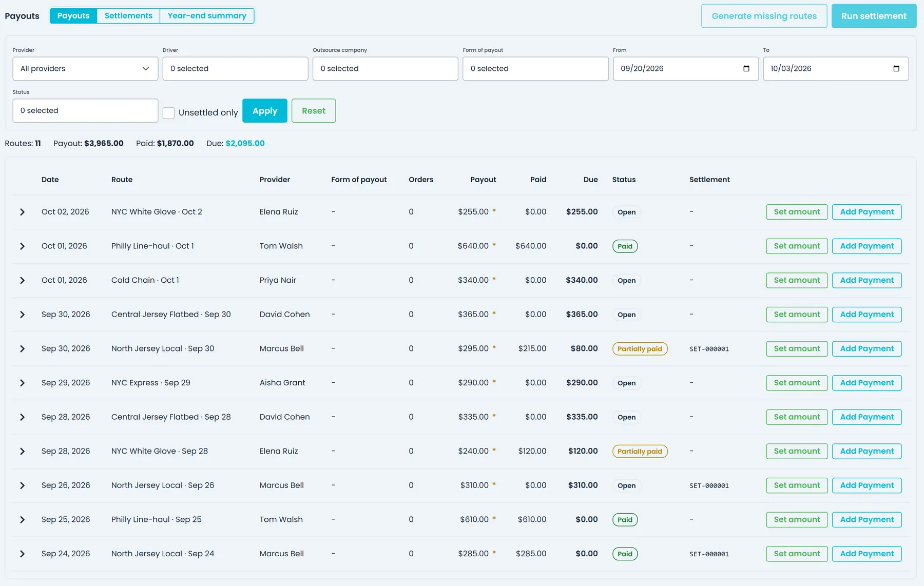Expand the Central Jersey Flatbed · Sep 28 row
This screenshot has width=924, height=586.
coord(22,417)
